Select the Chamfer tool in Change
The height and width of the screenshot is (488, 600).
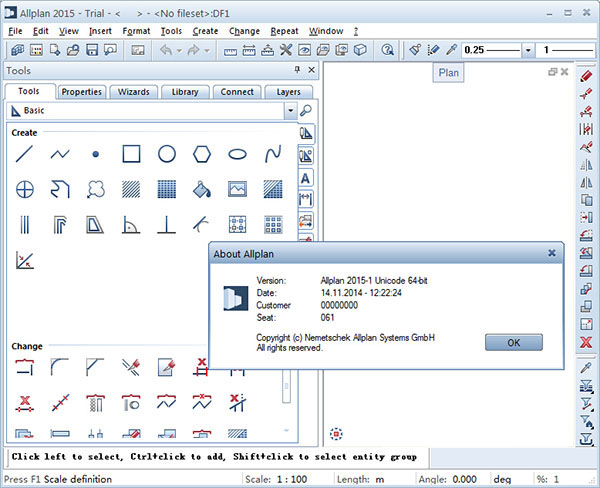[95, 367]
